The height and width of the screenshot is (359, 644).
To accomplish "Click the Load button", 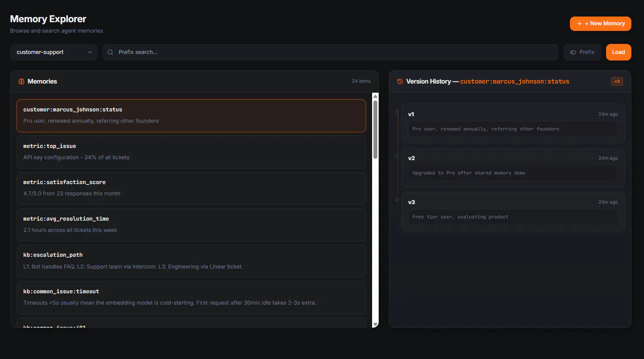I will pos(618,52).
